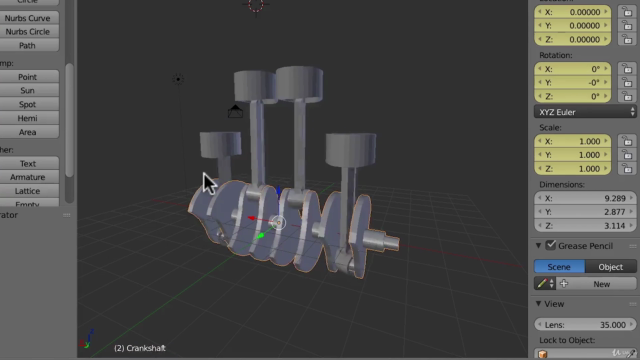The width and height of the screenshot is (640, 360).
Task: Click the Dimensions X field
Action: tap(585, 198)
